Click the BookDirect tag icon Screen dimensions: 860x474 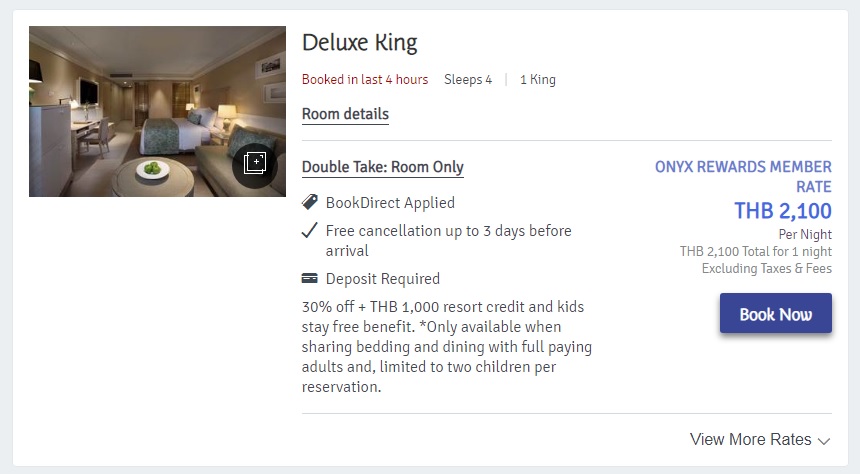point(310,203)
